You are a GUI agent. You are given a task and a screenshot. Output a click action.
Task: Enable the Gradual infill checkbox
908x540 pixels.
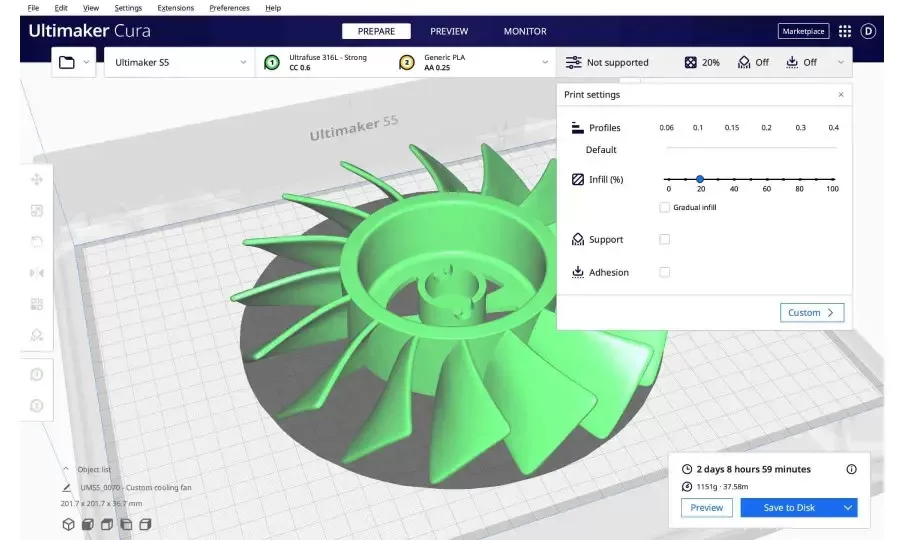pyautogui.click(x=664, y=207)
